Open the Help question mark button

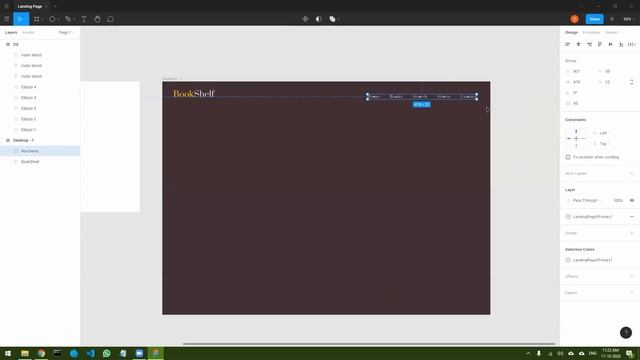click(x=626, y=333)
